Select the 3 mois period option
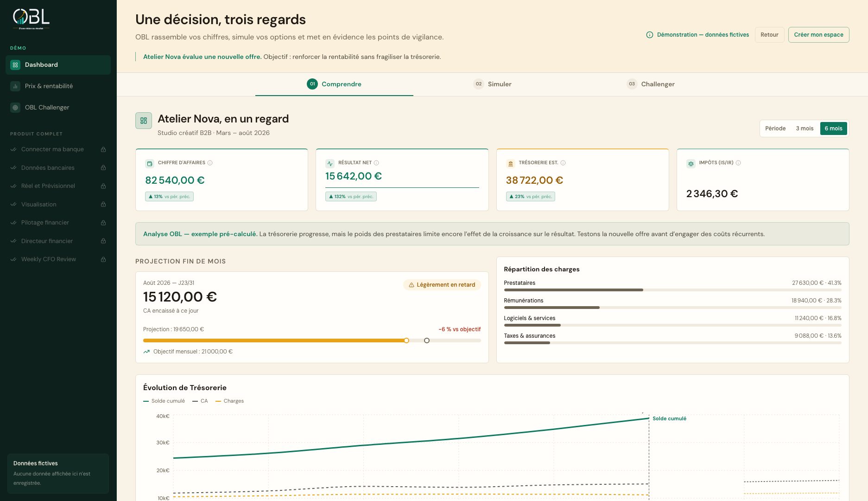 pyautogui.click(x=805, y=128)
